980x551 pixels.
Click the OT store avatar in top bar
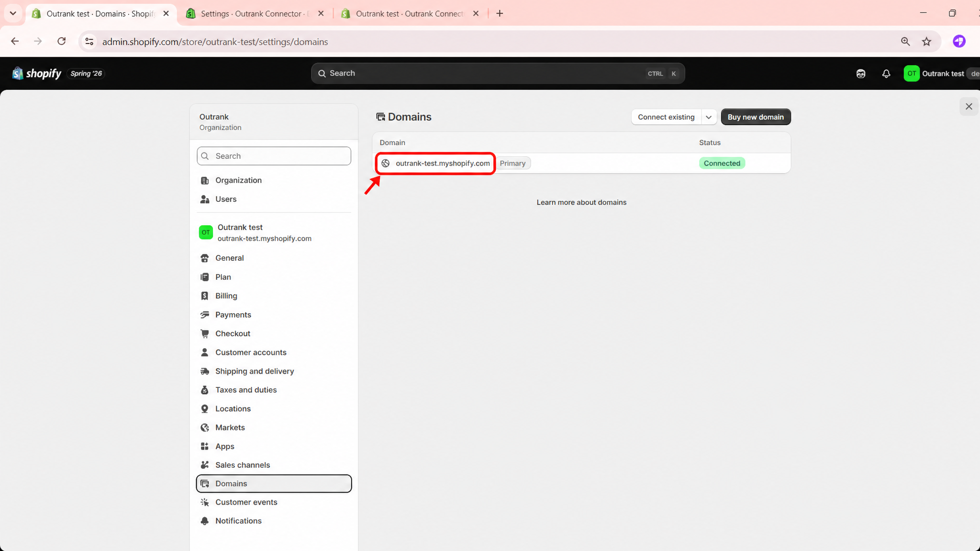(912, 73)
